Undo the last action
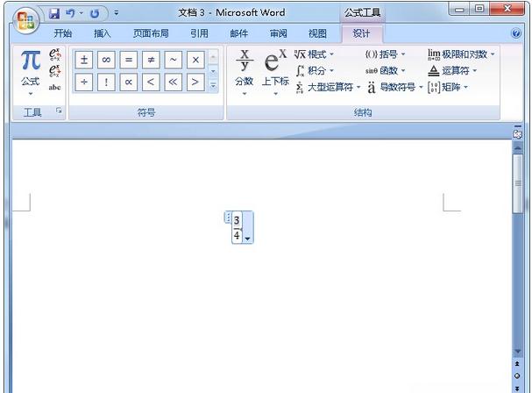The width and height of the screenshot is (532, 393). (70, 13)
